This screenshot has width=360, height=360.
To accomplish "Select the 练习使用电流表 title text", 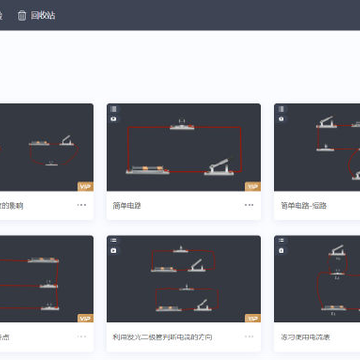I will pyautogui.click(x=306, y=337).
